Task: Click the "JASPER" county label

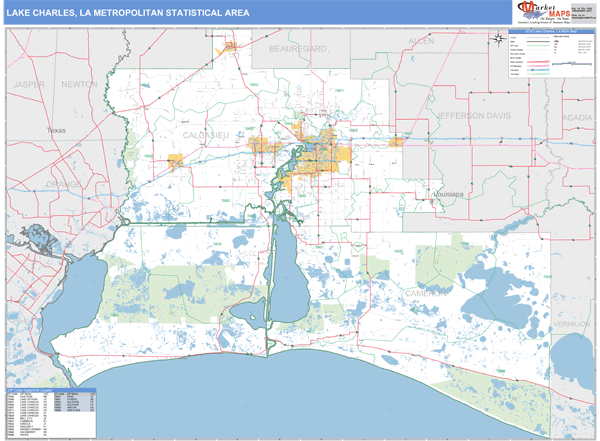Action: pos(29,84)
